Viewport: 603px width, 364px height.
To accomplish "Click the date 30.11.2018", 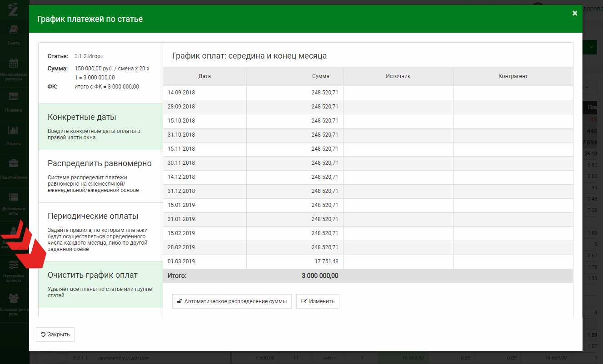I will (181, 163).
